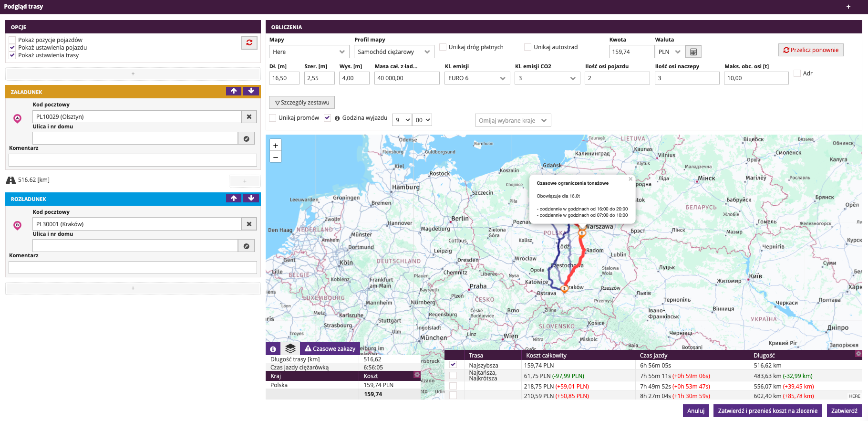
Task: Click pink marker A for loading point
Action: click(x=18, y=118)
